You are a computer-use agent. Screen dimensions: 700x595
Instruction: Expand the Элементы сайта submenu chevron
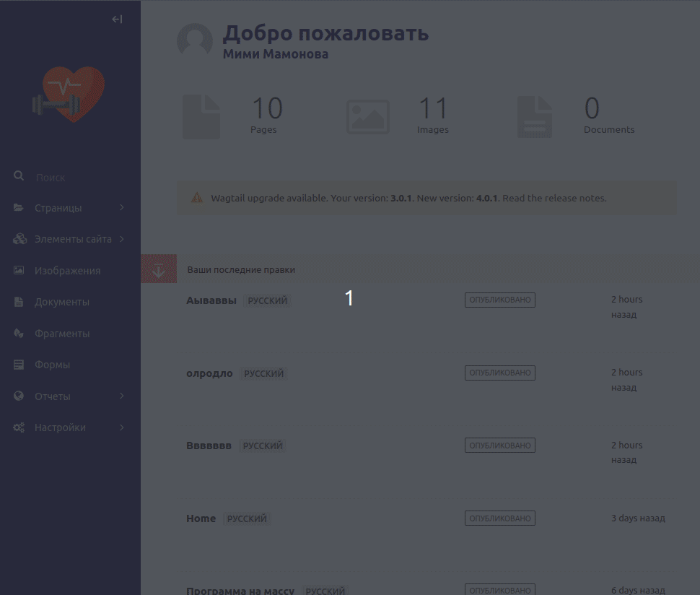click(x=121, y=239)
